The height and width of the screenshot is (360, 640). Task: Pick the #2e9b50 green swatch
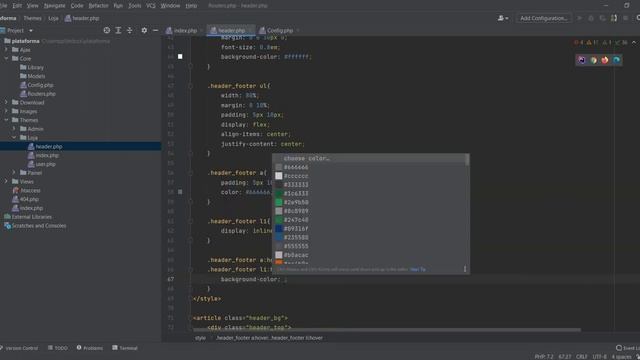[x=279, y=202]
